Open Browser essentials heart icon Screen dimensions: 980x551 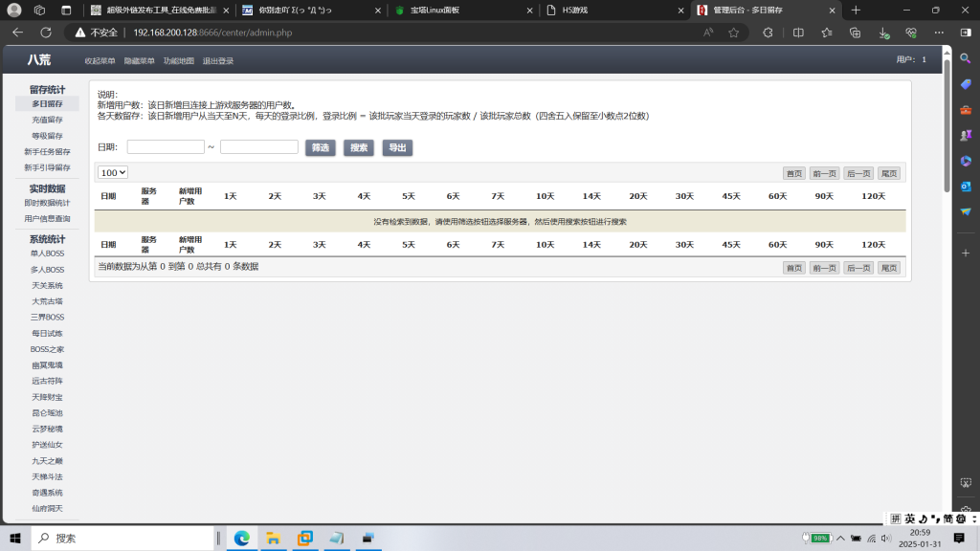[912, 32]
